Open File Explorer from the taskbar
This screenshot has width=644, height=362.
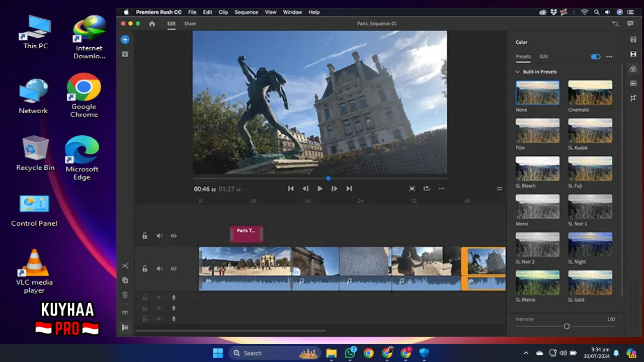pyautogui.click(x=331, y=353)
